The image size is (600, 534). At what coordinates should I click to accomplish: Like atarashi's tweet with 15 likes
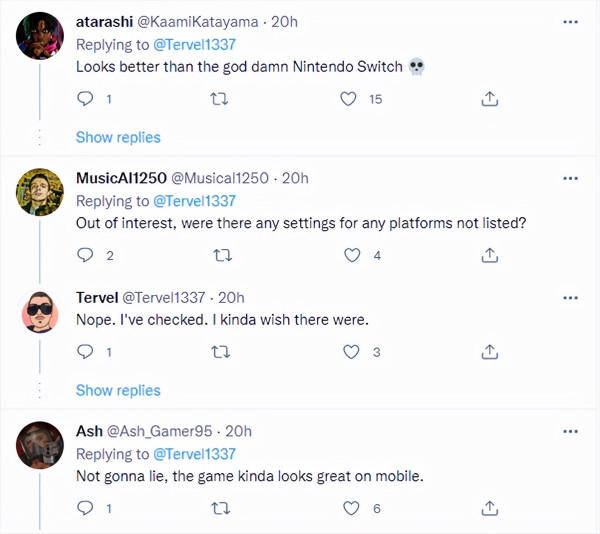tap(350, 99)
